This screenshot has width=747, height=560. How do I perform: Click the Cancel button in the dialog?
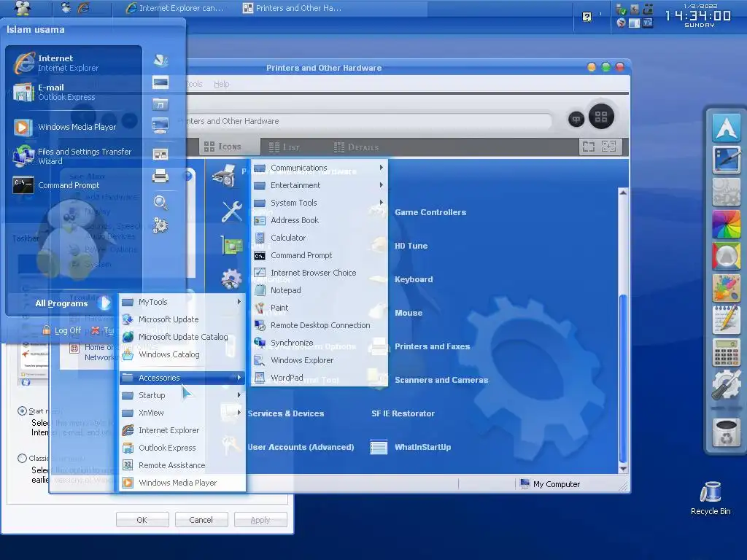pos(201,519)
